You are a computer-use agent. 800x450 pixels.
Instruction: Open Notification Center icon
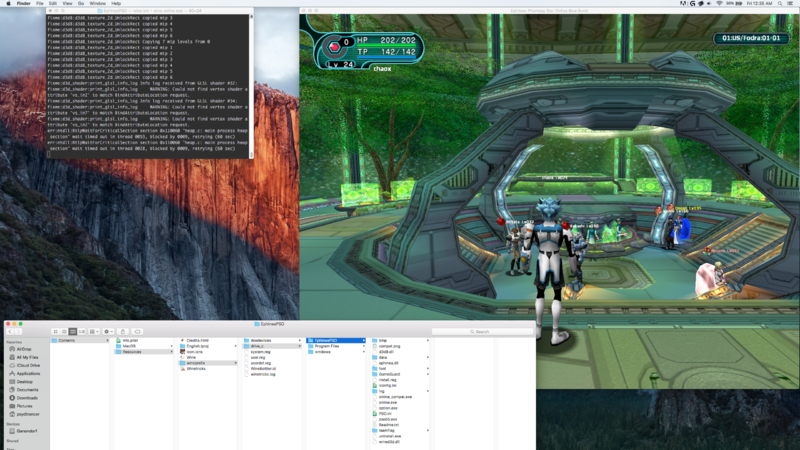click(790, 3)
